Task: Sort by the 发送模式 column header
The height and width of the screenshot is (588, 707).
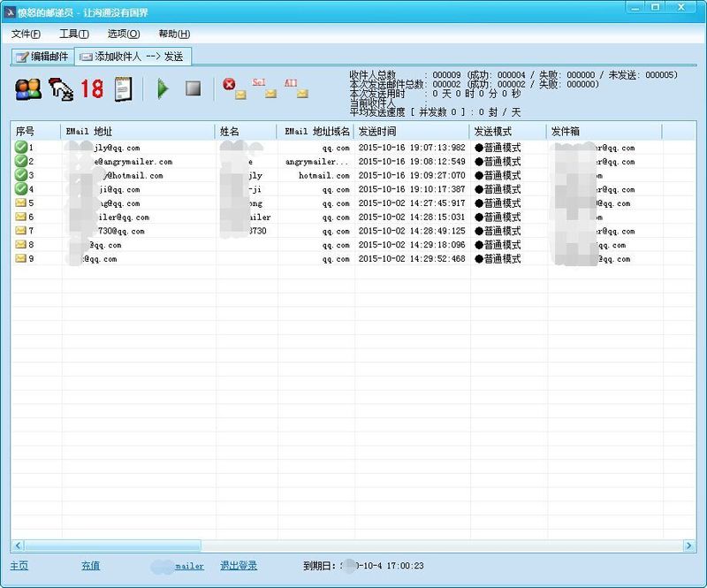Action: (x=507, y=132)
